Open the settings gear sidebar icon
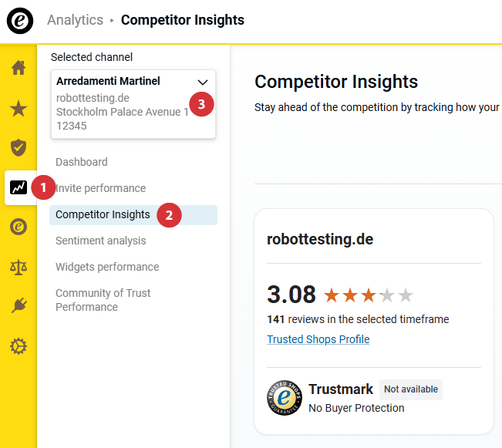This screenshot has height=448, width=502. (19, 346)
